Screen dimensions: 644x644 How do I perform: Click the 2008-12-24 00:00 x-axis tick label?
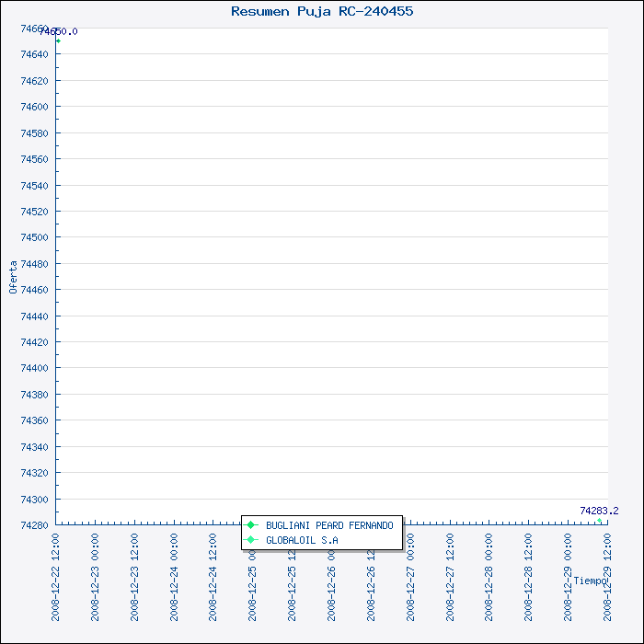[175, 563]
